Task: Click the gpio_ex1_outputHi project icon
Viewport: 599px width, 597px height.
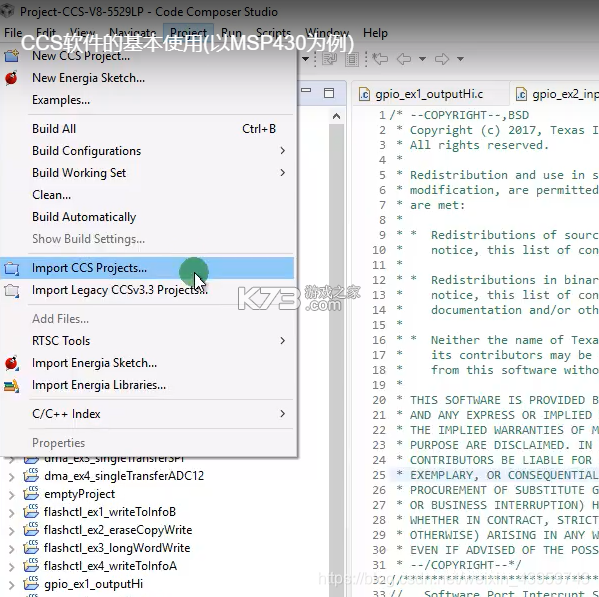Action: 31,584
